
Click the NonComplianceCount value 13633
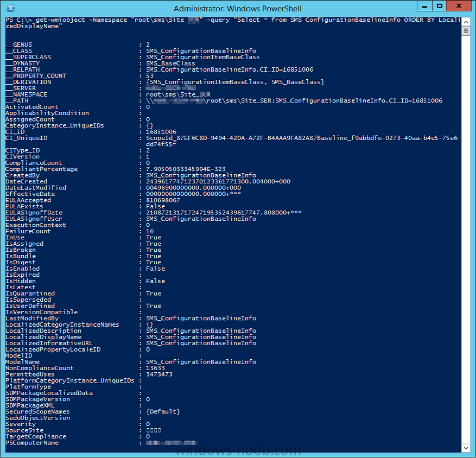155,368
